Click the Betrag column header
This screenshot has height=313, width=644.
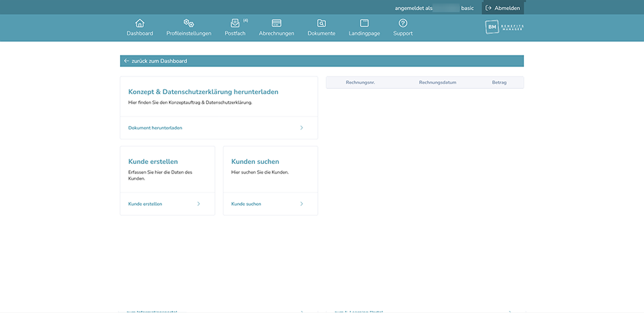click(x=499, y=83)
